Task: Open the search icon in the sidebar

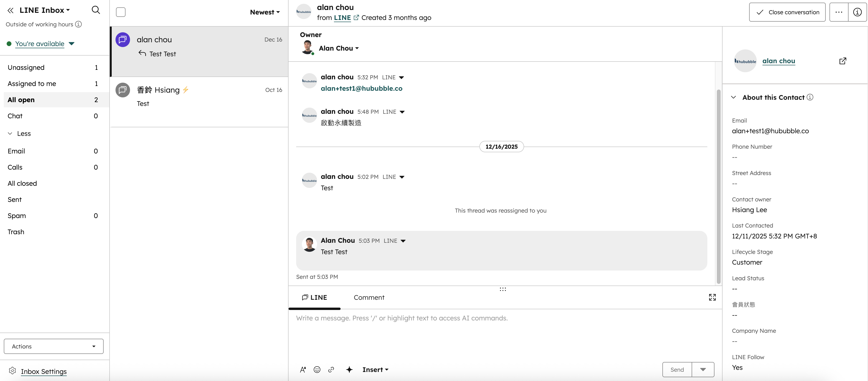Action: pos(96,10)
